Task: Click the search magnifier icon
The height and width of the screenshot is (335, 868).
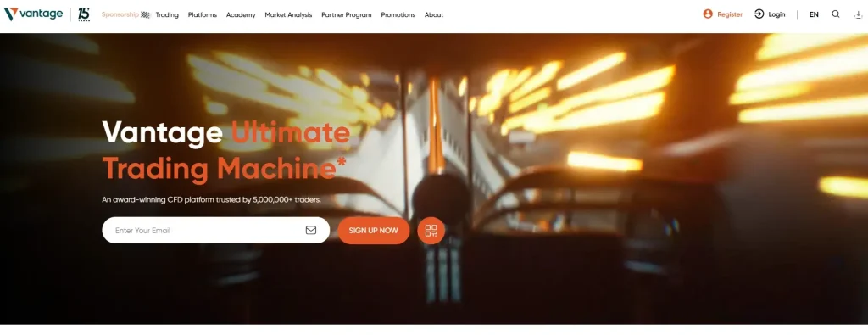Action: 836,14
